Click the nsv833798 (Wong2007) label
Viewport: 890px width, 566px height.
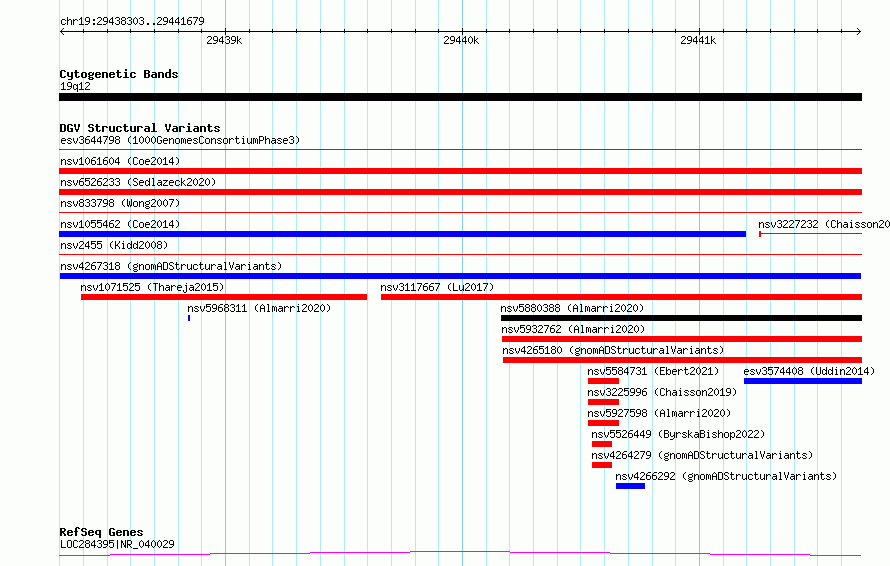click(x=120, y=203)
